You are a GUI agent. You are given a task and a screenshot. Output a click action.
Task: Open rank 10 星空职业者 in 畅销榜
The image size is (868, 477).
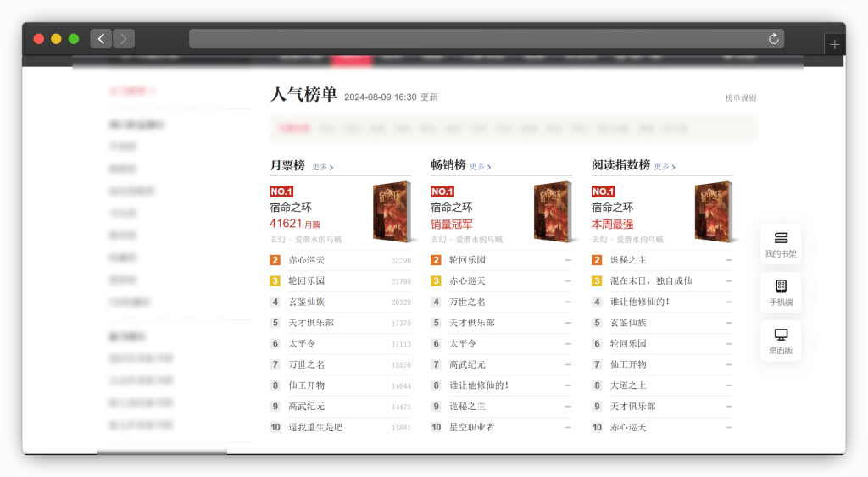(x=471, y=427)
